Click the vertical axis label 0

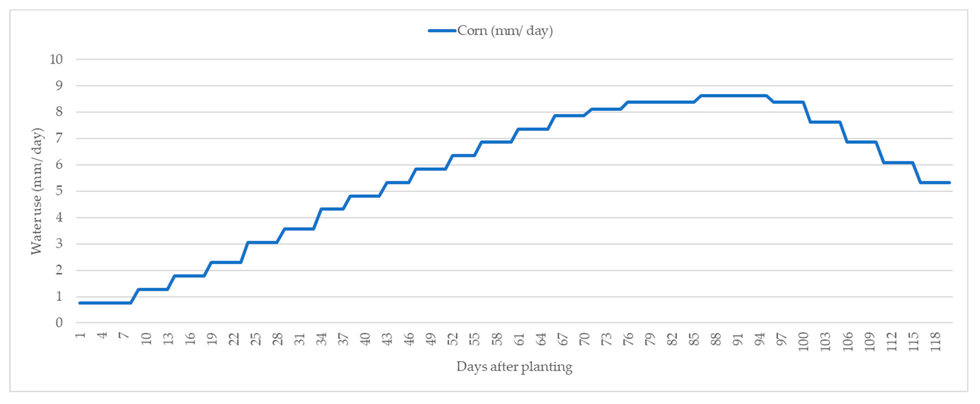[59, 323]
